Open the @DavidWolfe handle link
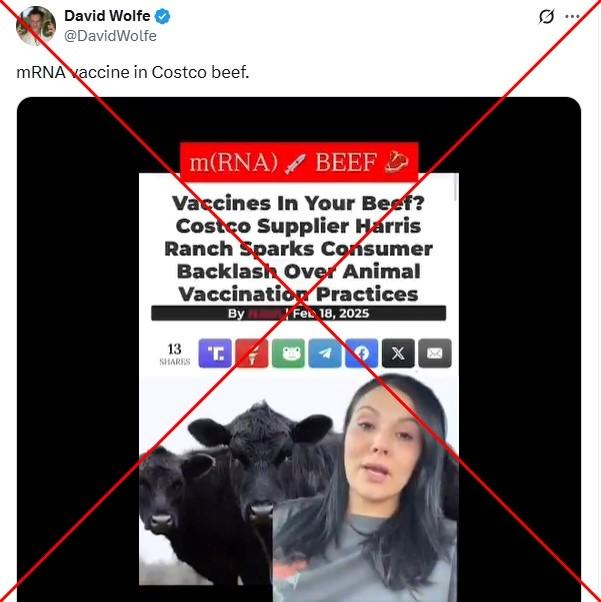 (110, 36)
